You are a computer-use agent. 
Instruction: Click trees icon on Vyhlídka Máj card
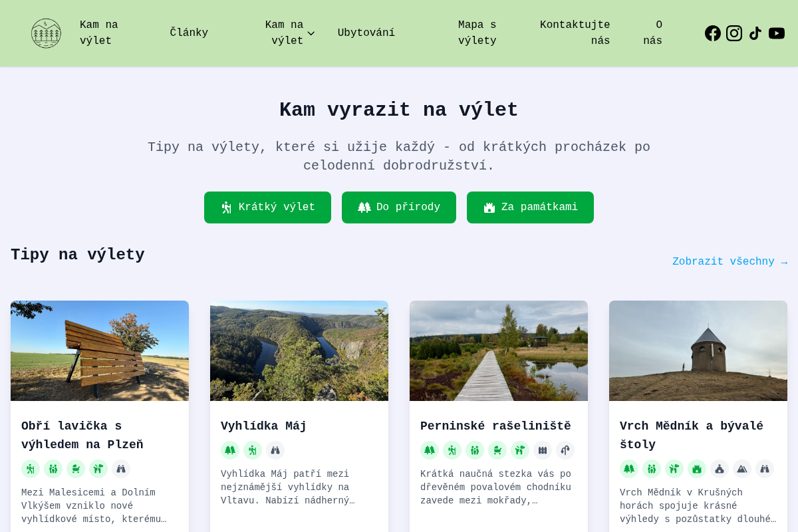click(230, 450)
